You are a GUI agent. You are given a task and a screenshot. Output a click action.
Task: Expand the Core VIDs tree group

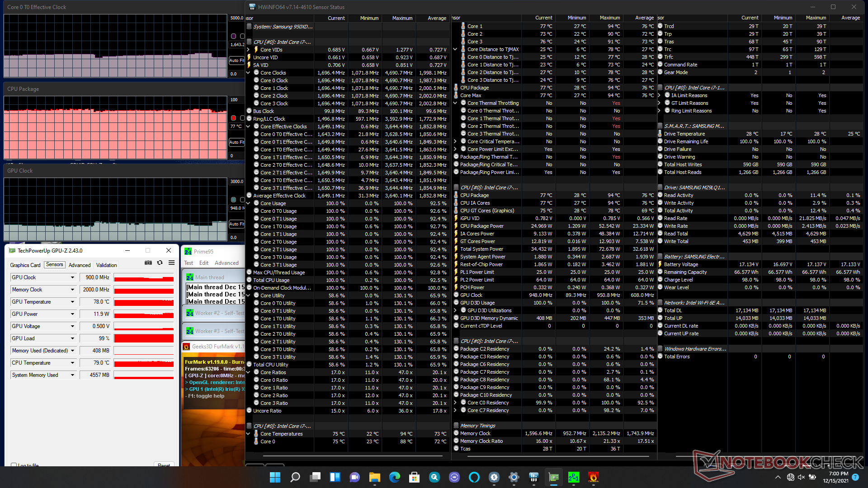(248, 50)
